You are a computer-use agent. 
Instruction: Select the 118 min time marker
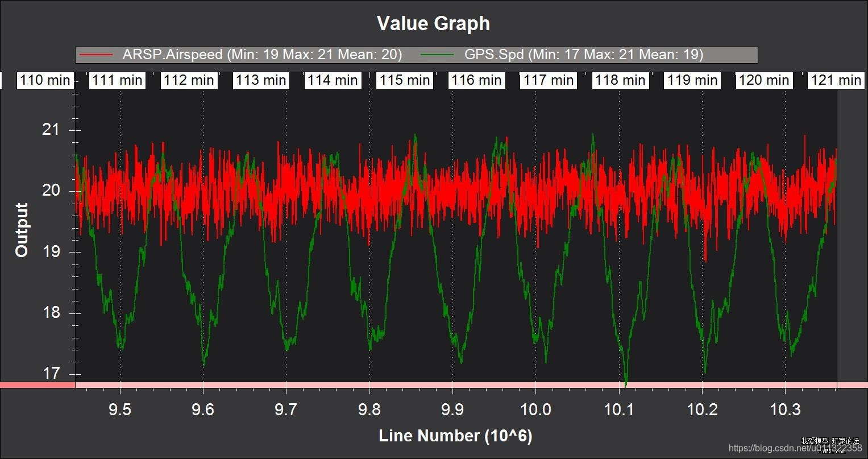point(620,80)
